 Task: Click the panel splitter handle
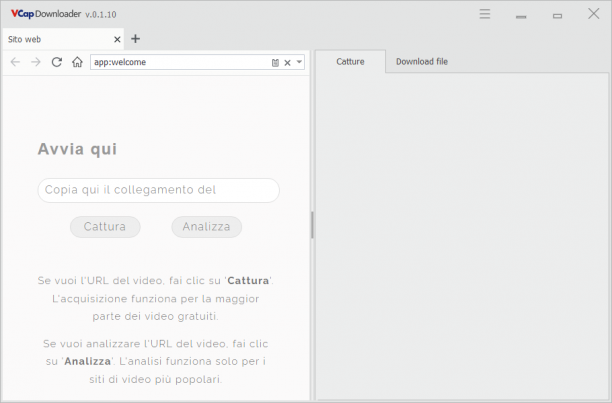(312, 225)
